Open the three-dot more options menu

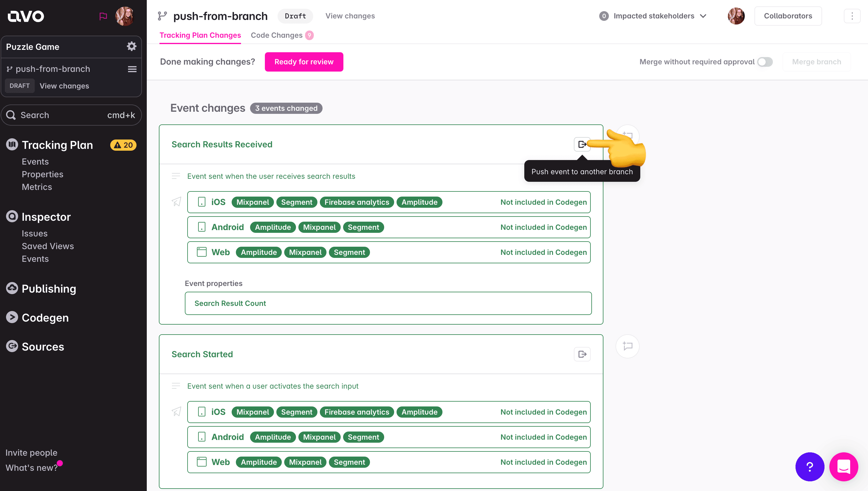click(852, 16)
